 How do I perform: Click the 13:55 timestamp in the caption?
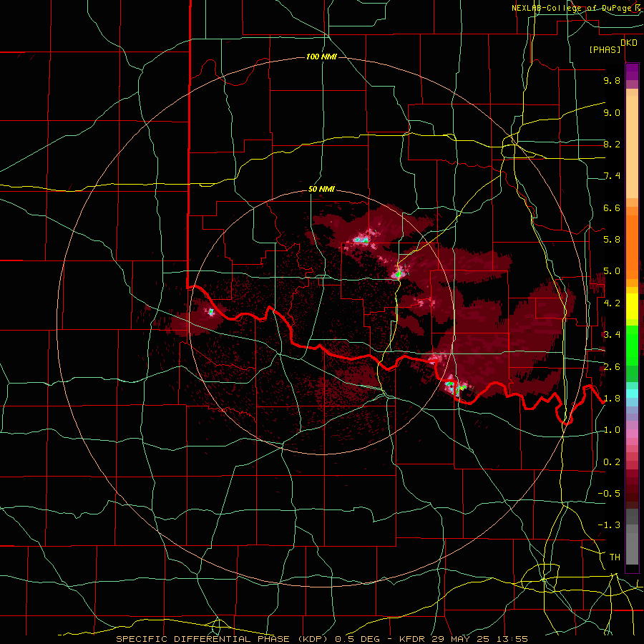[x=512, y=639]
